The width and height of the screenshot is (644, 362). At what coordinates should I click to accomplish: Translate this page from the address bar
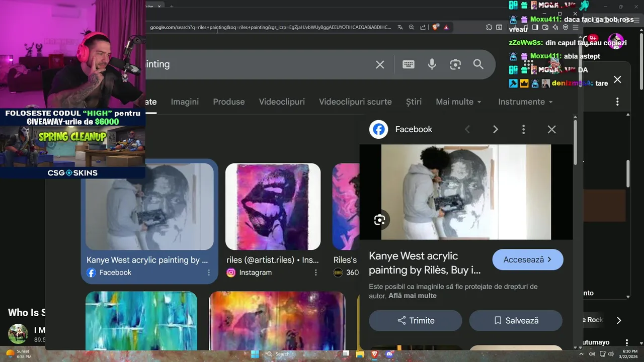400,27
